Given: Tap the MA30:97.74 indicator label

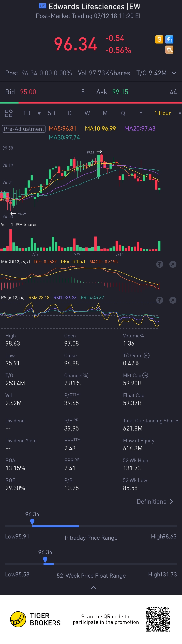Looking at the screenshot, I should (64, 137).
